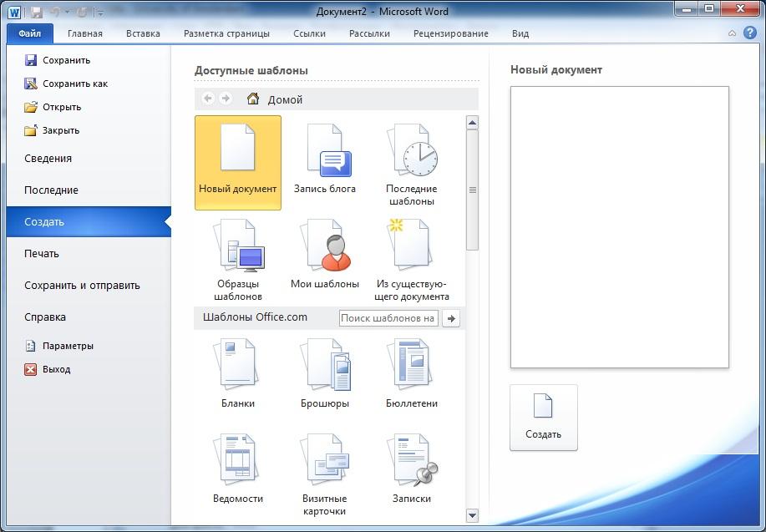This screenshot has height=532, width=766.
Task: Click the search arrow next to template search
Action: tap(451, 318)
